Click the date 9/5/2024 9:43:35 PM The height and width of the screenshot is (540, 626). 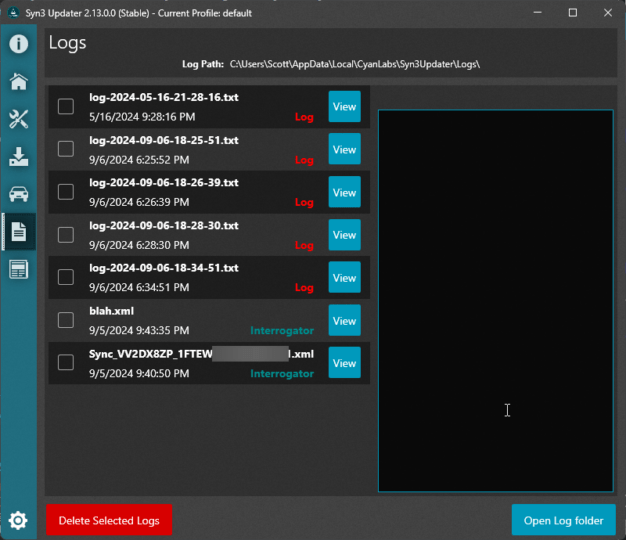139,330
